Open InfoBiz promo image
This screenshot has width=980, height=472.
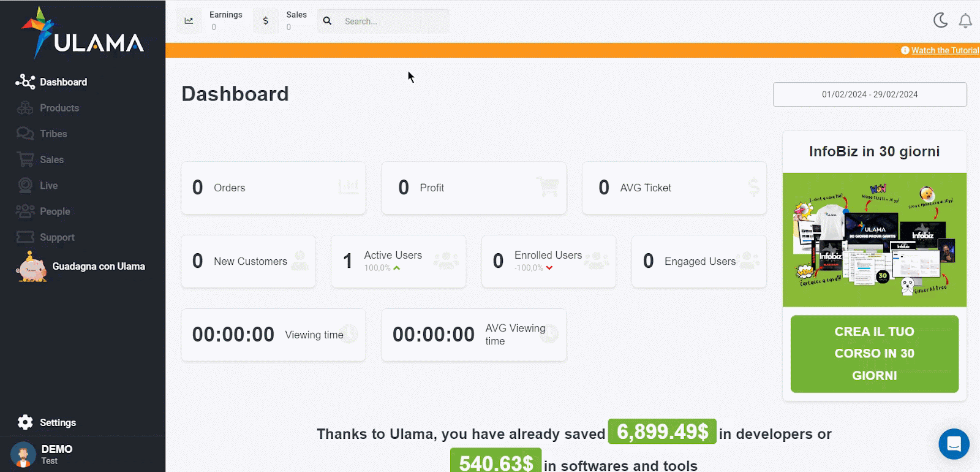point(875,240)
